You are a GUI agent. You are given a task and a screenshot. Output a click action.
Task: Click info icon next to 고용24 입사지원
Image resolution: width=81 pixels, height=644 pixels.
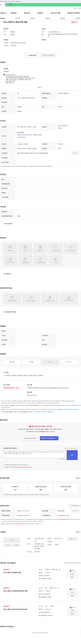[x=70, y=486]
